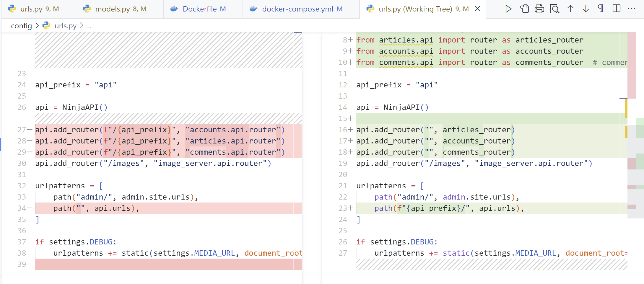This screenshot has height=284, width=644.
Task: Click the Run Python File play icon
Action: [508, 9]
